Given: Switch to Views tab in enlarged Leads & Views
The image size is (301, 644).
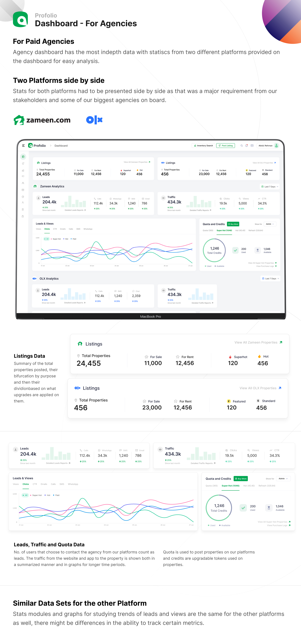Looking at the screenshot, I should (x=16, y=484).
